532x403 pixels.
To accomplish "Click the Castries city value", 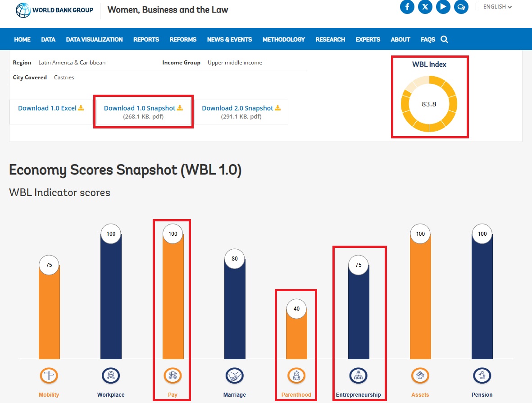I will (x=64, y=78).
